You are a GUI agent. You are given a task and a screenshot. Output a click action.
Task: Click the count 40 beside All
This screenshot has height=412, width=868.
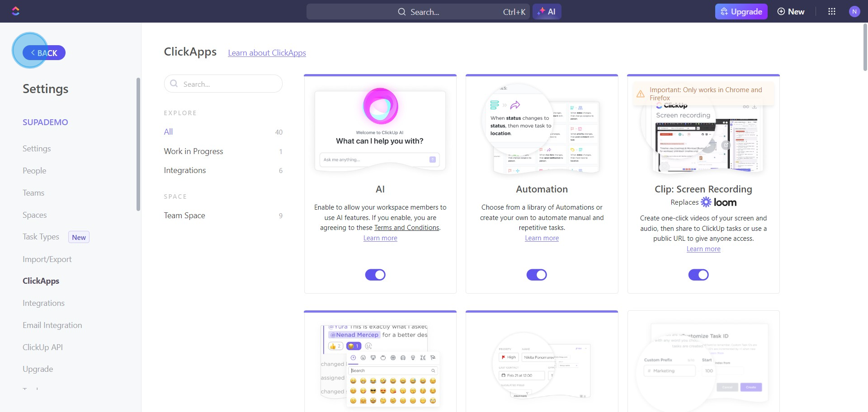(279, 132)
